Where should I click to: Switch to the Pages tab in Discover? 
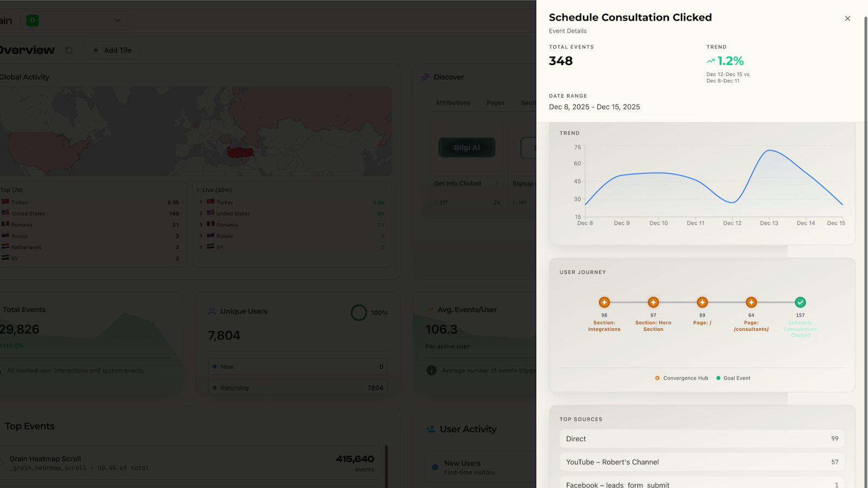[x=495, y=102]
